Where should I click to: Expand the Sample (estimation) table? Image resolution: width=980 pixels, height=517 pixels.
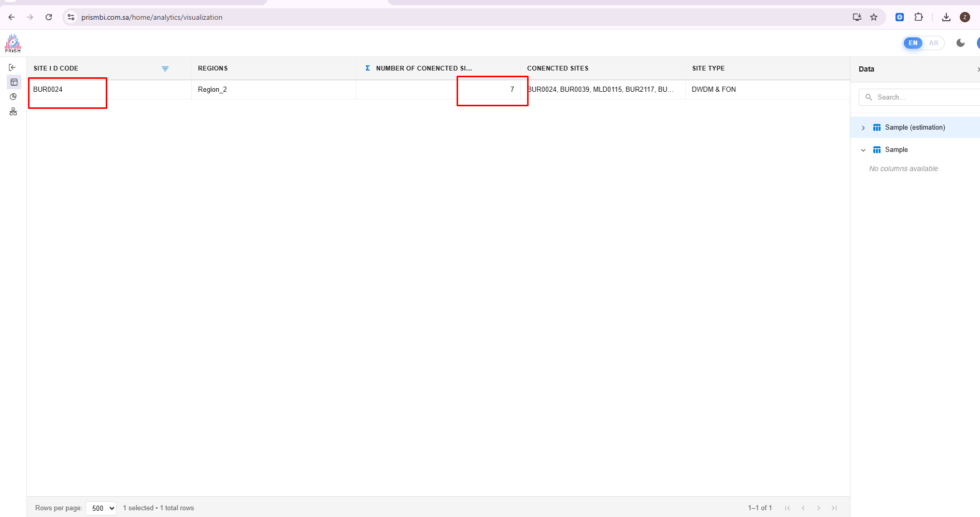(x=863, y=128)
